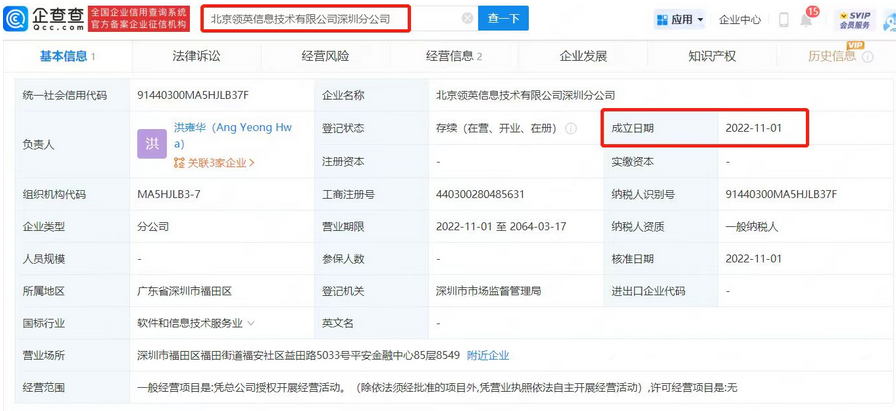Image resolution: width=896 pixels, height=411 pixels.
Task: Go to 企业中心
Action: (x=739, y=19)
